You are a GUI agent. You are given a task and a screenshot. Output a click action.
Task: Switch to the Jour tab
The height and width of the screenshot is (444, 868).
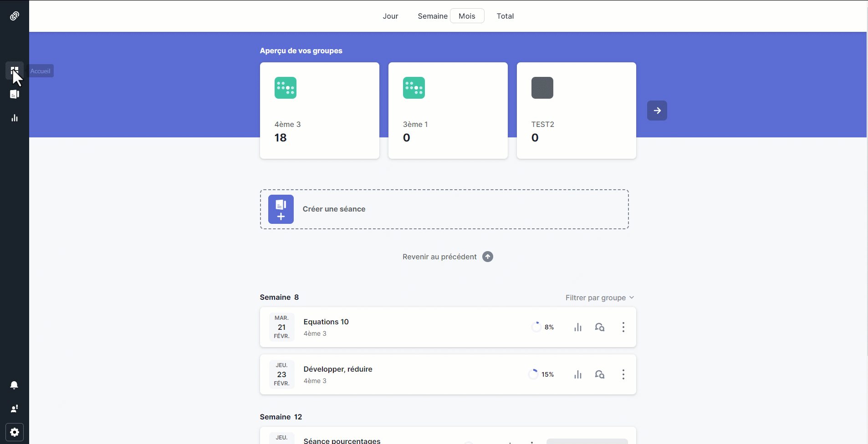[x=390, y=16]
